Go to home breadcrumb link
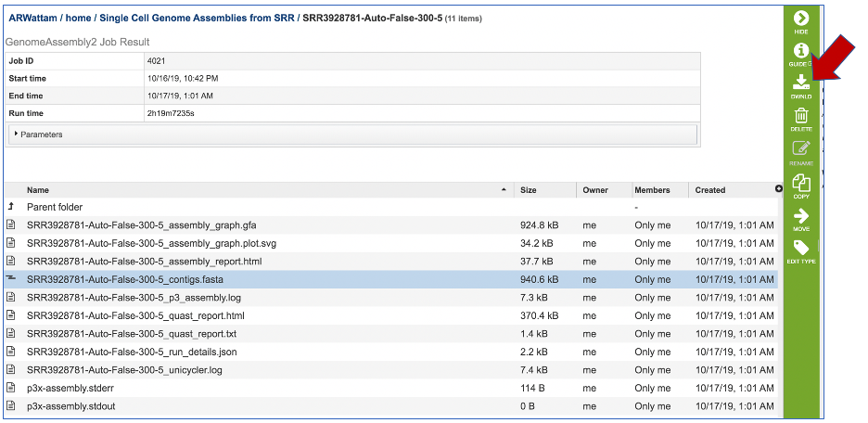 (79, 19)
